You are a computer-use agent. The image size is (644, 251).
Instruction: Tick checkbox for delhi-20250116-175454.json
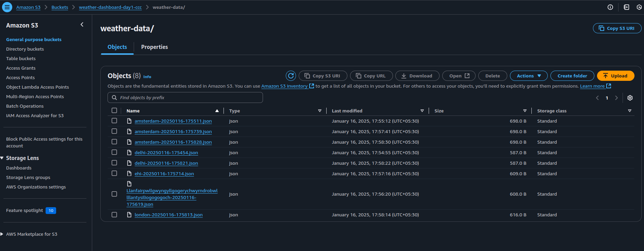pos(114,153)
